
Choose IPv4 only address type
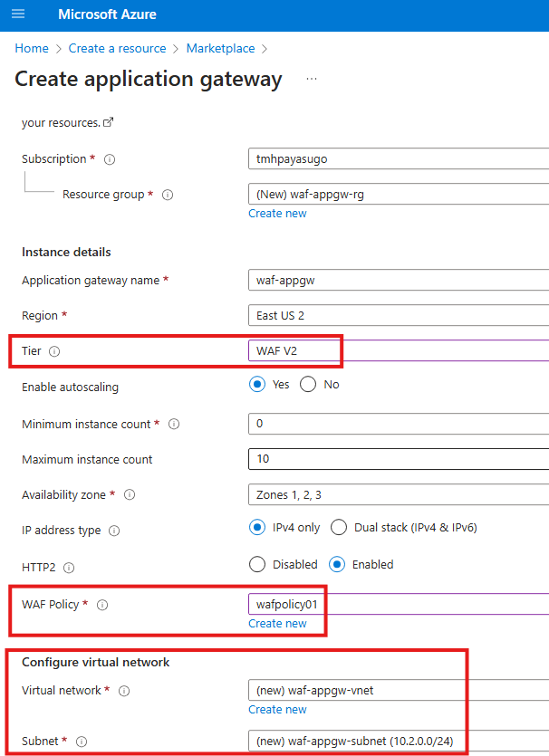tap(257, 528)
